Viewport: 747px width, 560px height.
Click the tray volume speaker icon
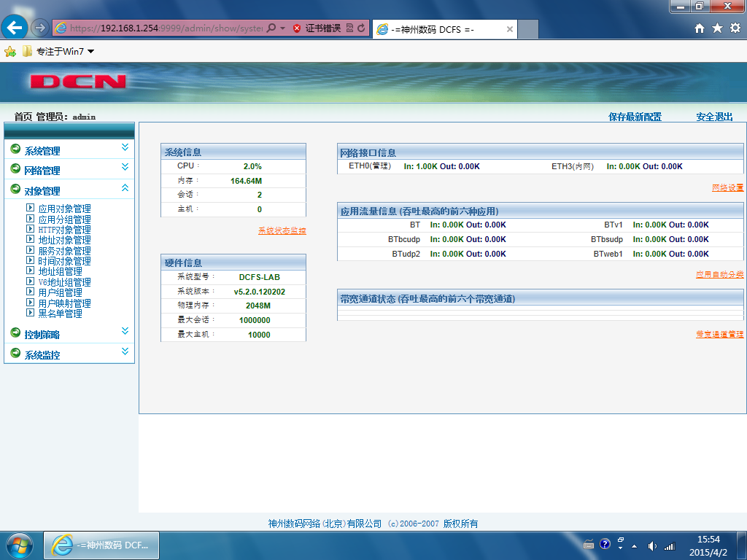pyautogui.click(x=651, y=545)
